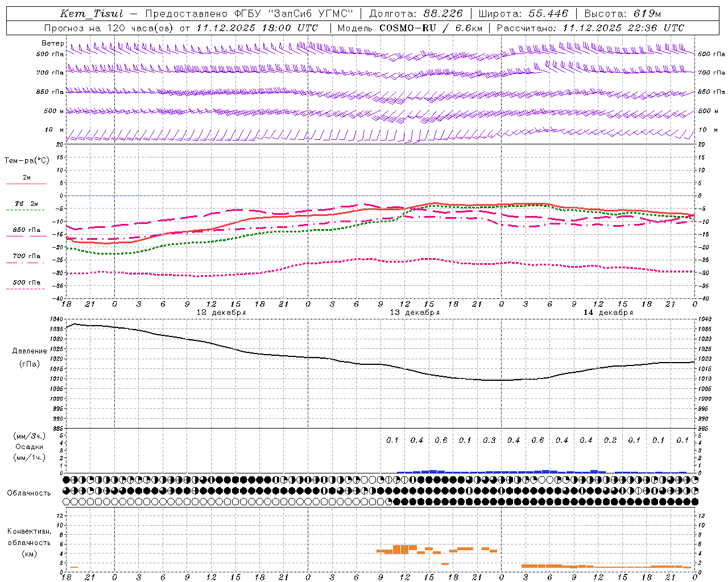Click the "(км)" unit under convective cloudiness

click(30, 554)
